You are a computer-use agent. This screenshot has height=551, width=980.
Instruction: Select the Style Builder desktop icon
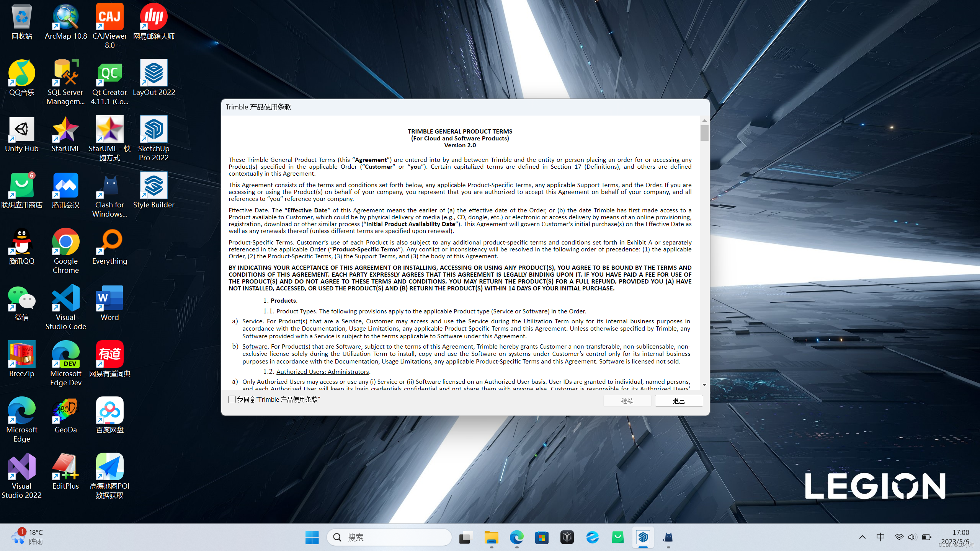coord(154,191)
